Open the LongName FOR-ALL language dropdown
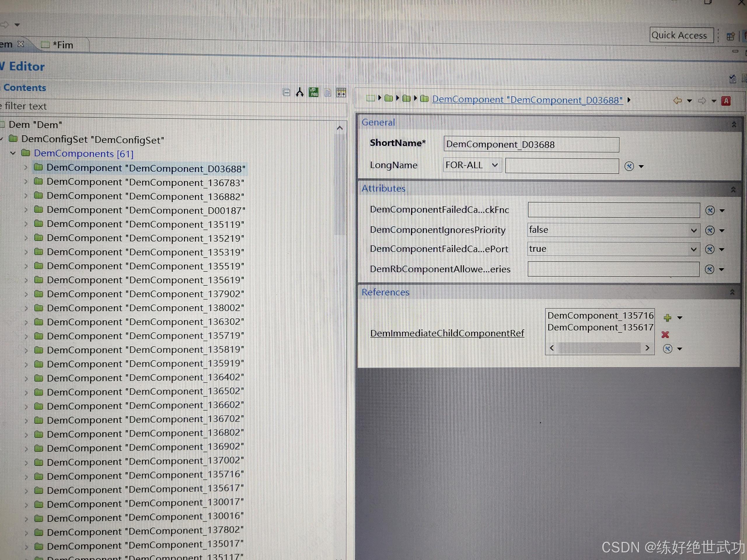 pos(495,165)
